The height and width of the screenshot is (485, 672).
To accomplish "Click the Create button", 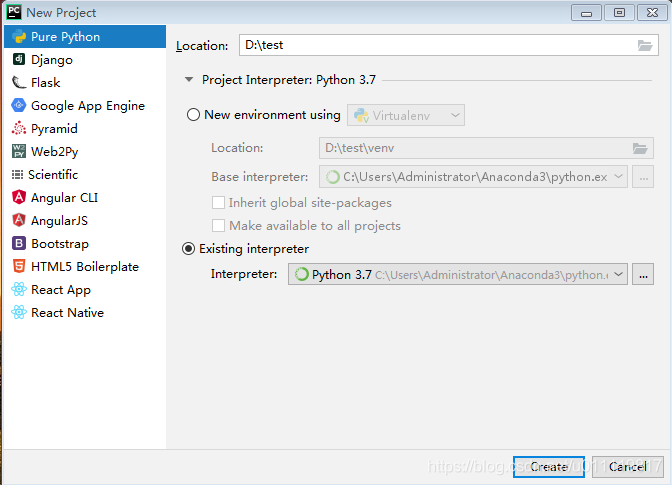I will (x=549, y=467).
